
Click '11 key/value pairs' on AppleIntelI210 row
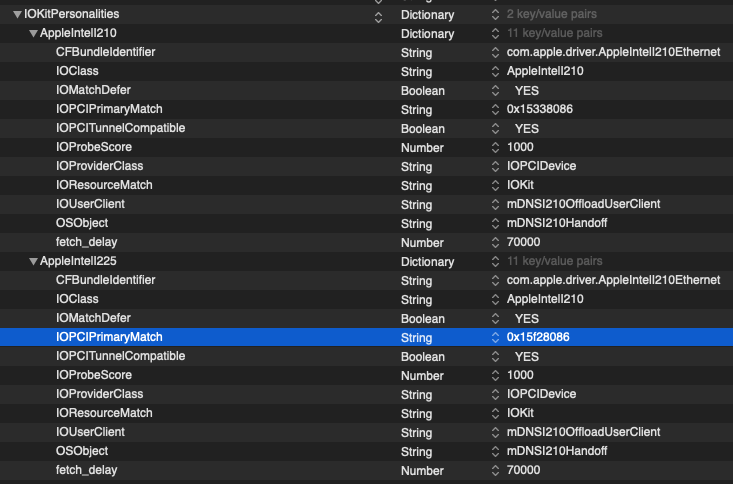coord(554,34)
